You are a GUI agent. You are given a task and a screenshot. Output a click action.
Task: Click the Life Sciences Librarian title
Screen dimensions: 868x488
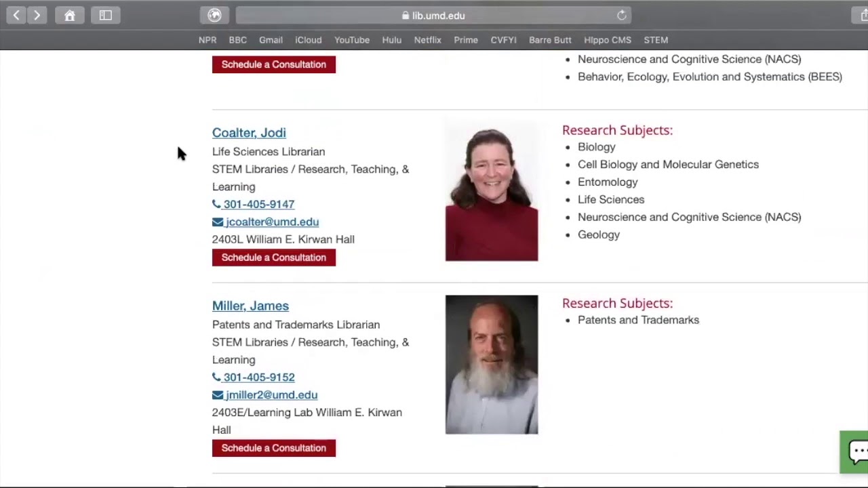pos(269,152)
